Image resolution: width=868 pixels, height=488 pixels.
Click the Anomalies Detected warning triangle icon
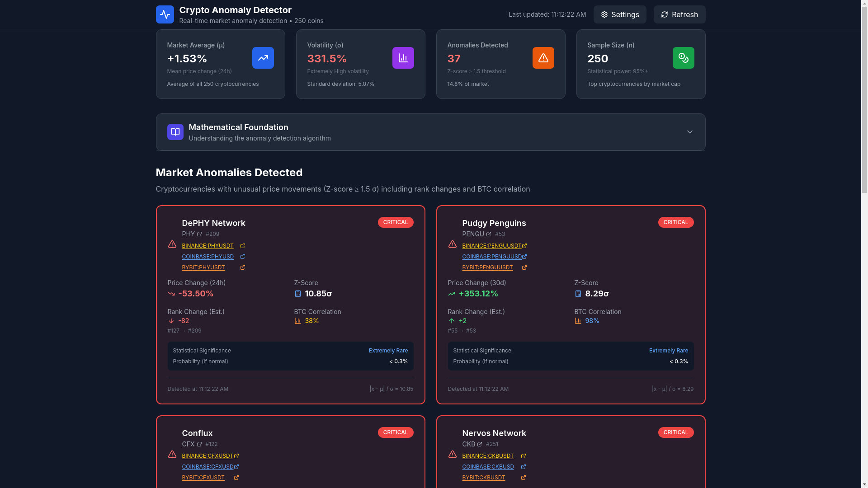click(x=543, y=58)
